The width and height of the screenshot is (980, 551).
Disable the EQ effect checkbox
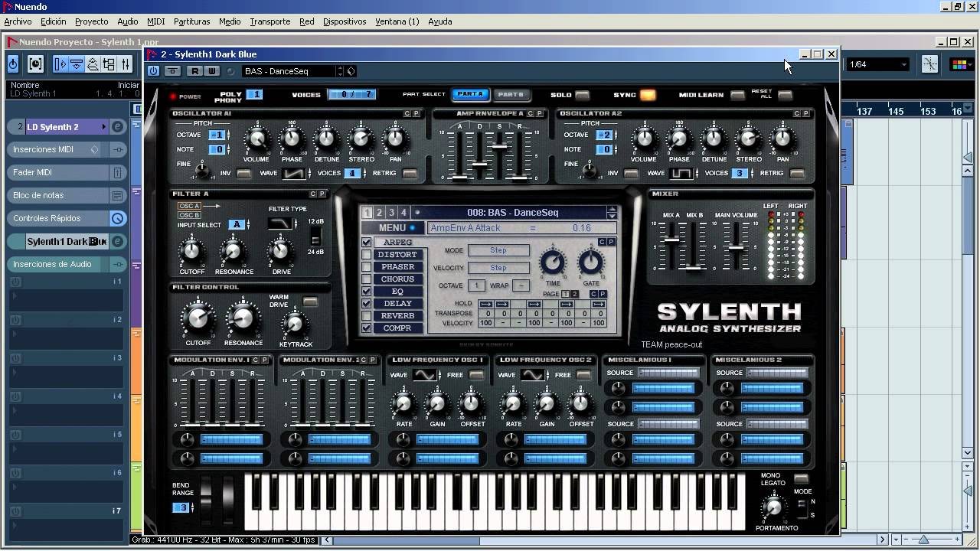[x=367, y=292]
